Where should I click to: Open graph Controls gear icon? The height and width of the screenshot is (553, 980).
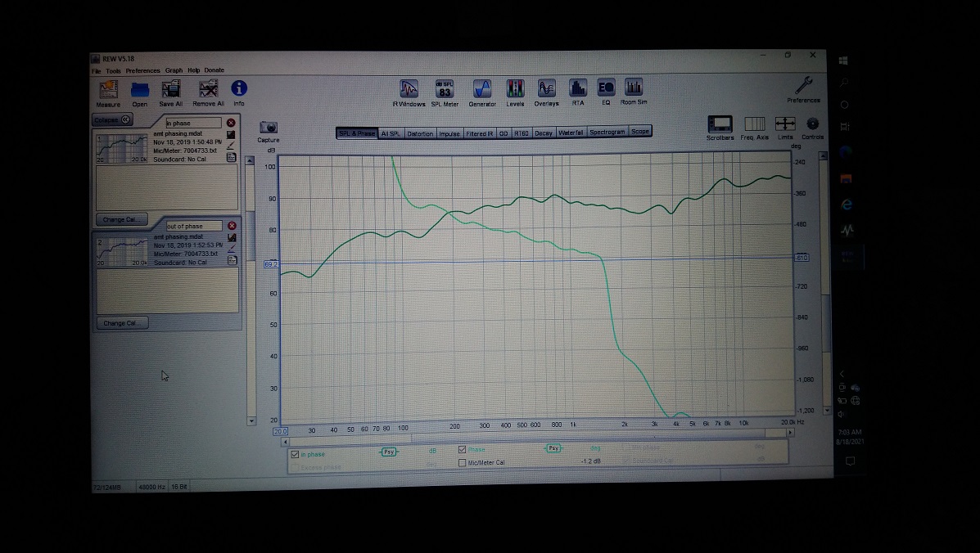pyautogui.click(x=812, y=124)
